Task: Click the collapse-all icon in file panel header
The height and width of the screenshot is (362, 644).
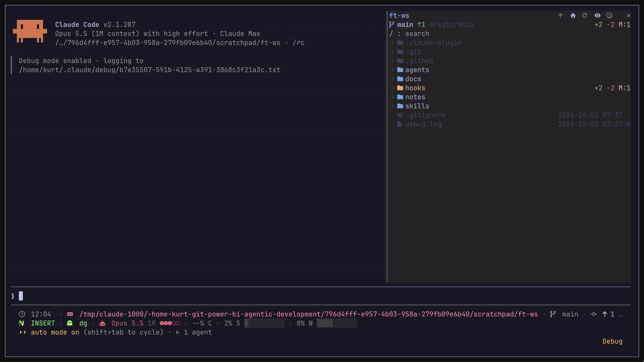Action: (x=609, y=16)
